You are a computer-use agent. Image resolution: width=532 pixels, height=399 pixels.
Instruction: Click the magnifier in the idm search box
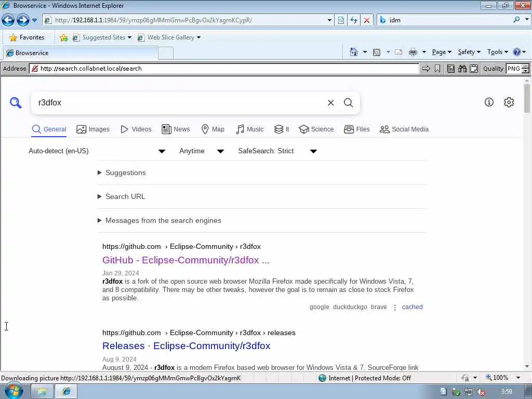point(516,20)
